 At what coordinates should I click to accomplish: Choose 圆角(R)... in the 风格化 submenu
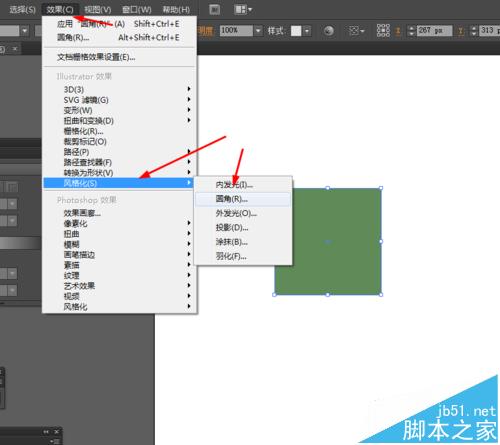[x=243, y=199]
